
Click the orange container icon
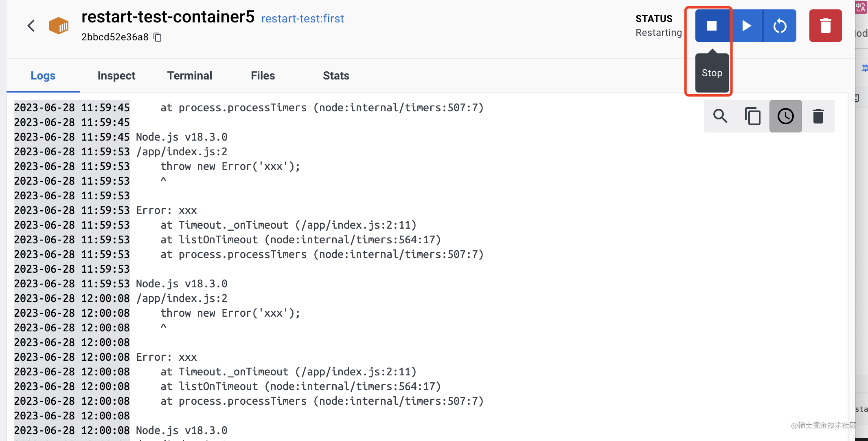tap(59, 26)
